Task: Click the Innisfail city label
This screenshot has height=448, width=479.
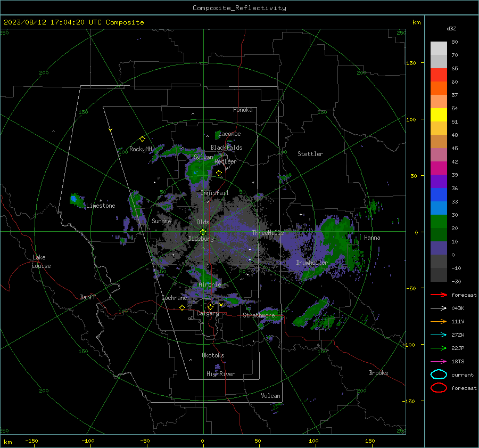Action: pyautogui.click(x=214, y=193)
